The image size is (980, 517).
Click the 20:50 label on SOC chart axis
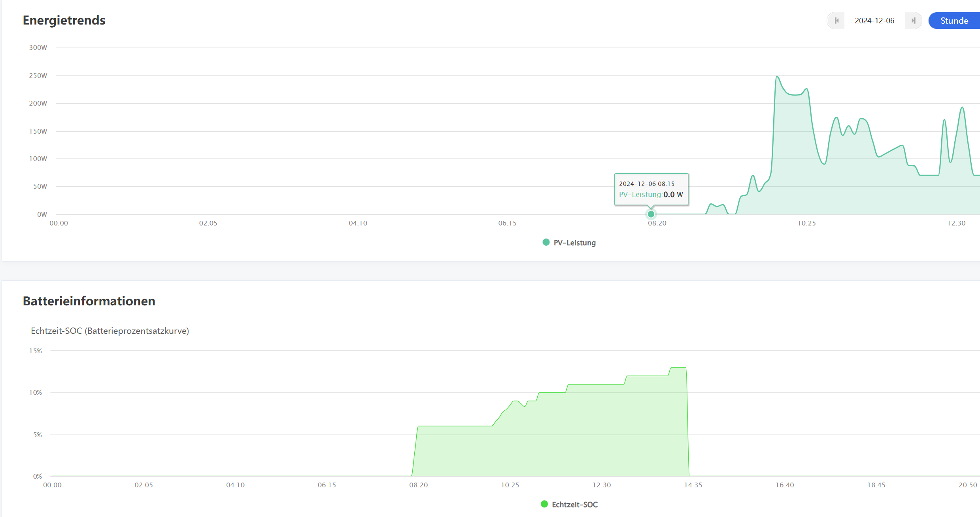(967, 485)
